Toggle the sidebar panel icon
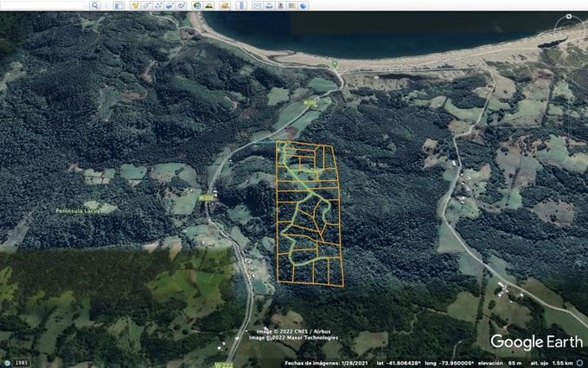This screenshot has height=368, width=588. [118, 5]
